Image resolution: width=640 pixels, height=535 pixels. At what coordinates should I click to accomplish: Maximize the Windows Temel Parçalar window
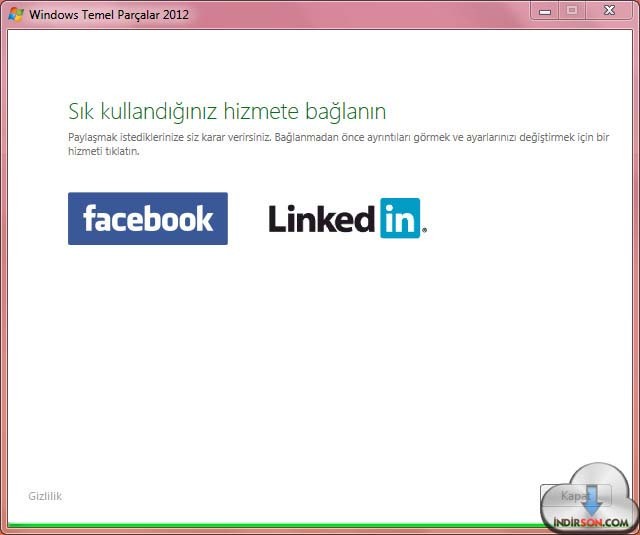pos(572,11)
